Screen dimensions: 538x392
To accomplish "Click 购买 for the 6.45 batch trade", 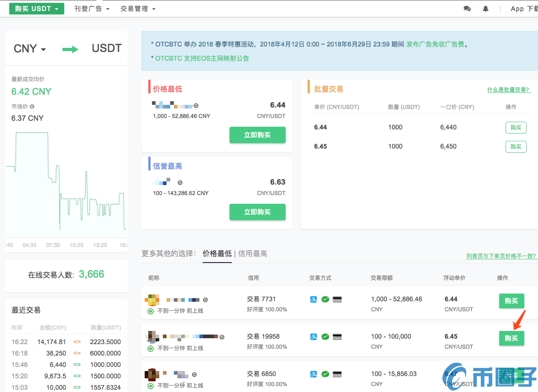I will [516, 147].
